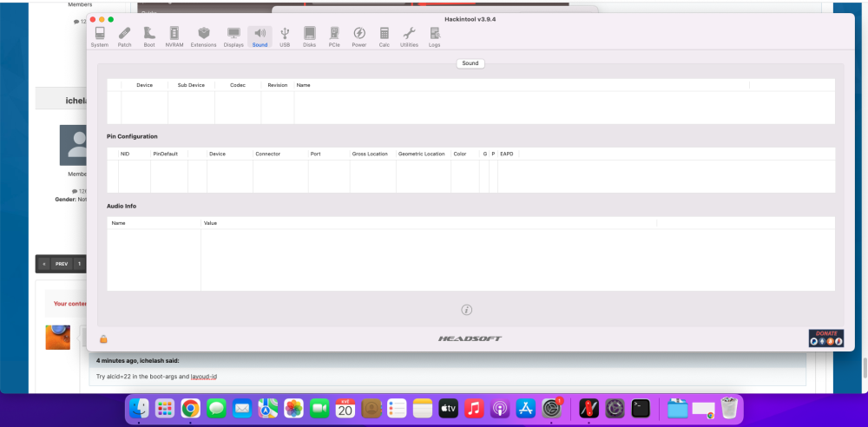The height and width of the screenshot is (427, 868).
Task: Open Reminders from the Dock
Action: [x=397, y=409]
